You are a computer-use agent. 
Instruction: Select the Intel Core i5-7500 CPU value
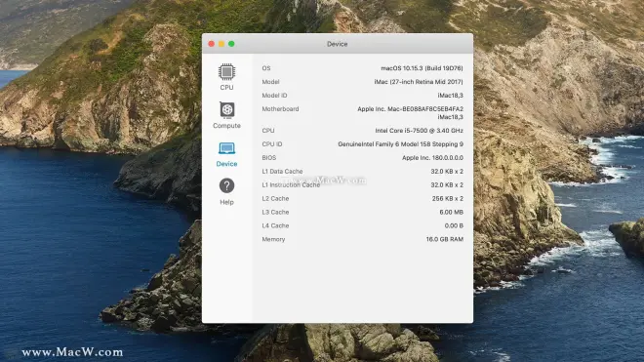point(419,131)
